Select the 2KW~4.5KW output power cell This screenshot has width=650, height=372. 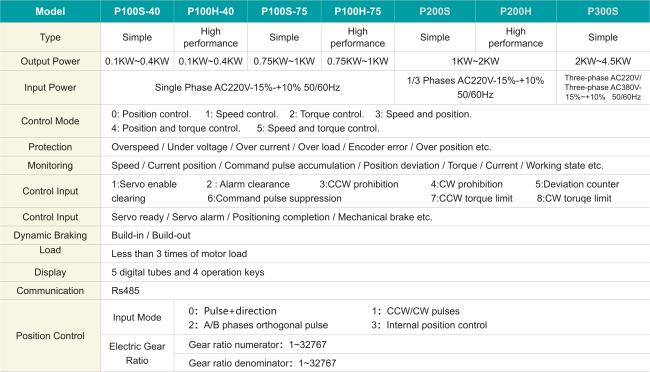click(x=603, y=61)
